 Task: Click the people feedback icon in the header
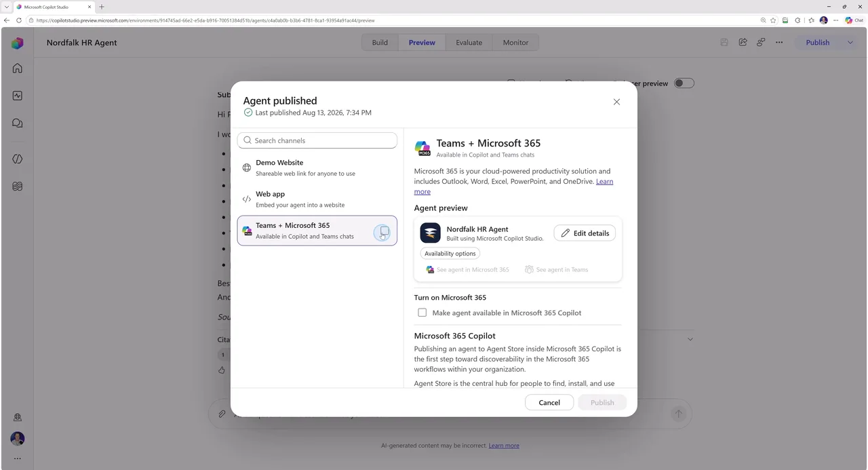[761, 42]
